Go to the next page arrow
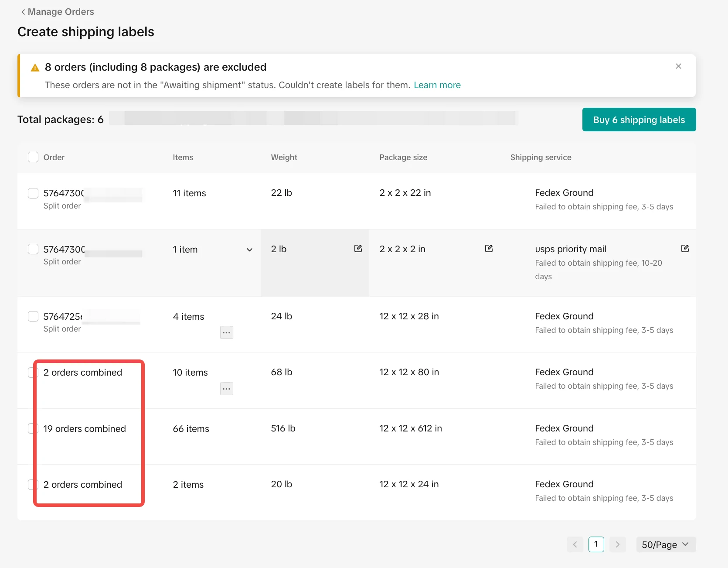728x568 pixels. [x=617, y=544]
